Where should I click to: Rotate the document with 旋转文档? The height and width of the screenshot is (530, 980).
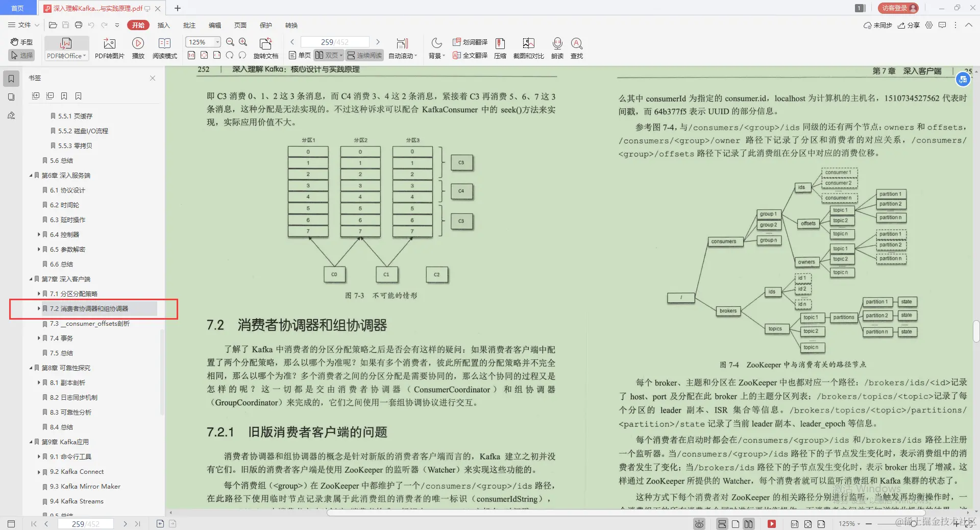(x=265, y=49)
